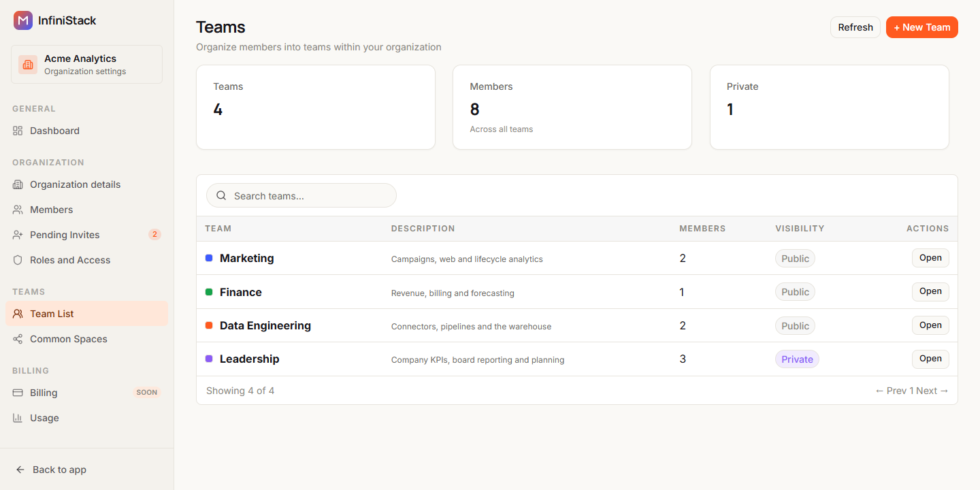Go to the previous page of teams
The width and height of the screenshot is (980, 490).
891,391
